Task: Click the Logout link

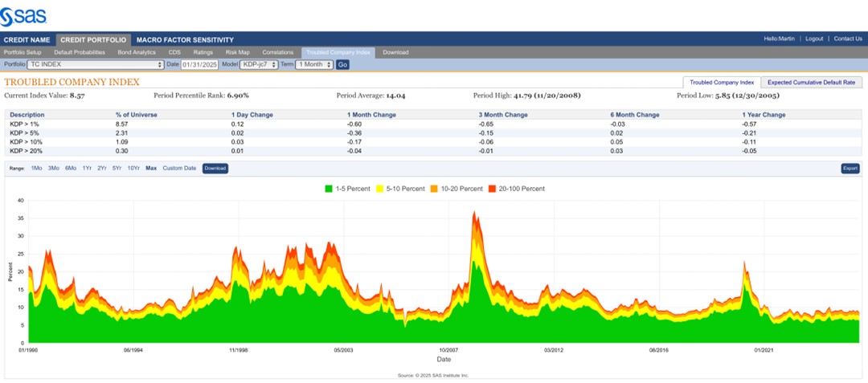Action: [814, 39]
